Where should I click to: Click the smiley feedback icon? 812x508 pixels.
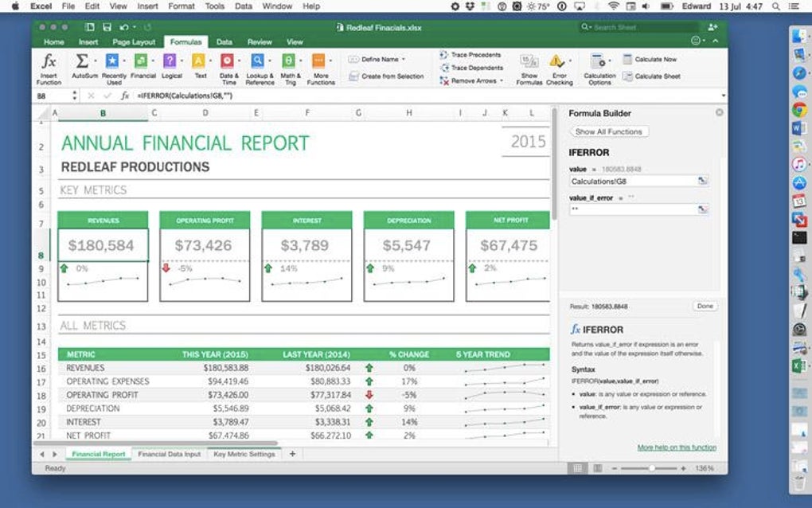(696, 41)
